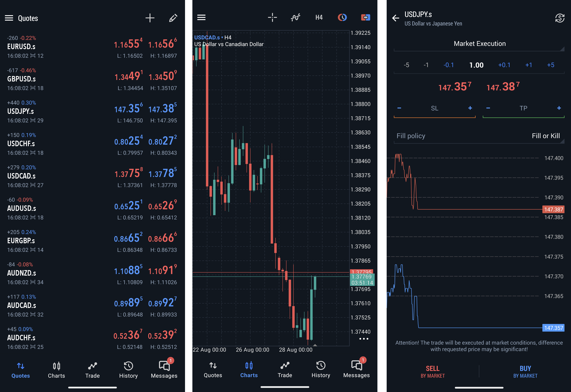Activate the crosshair tool on chart
Screen dimensions: 571x392
(x=272, y=17)
